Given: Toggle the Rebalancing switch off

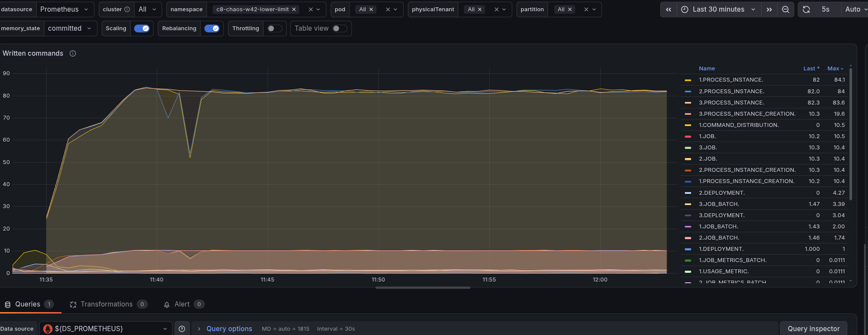Looking at the screenshot, I should 212,28.
